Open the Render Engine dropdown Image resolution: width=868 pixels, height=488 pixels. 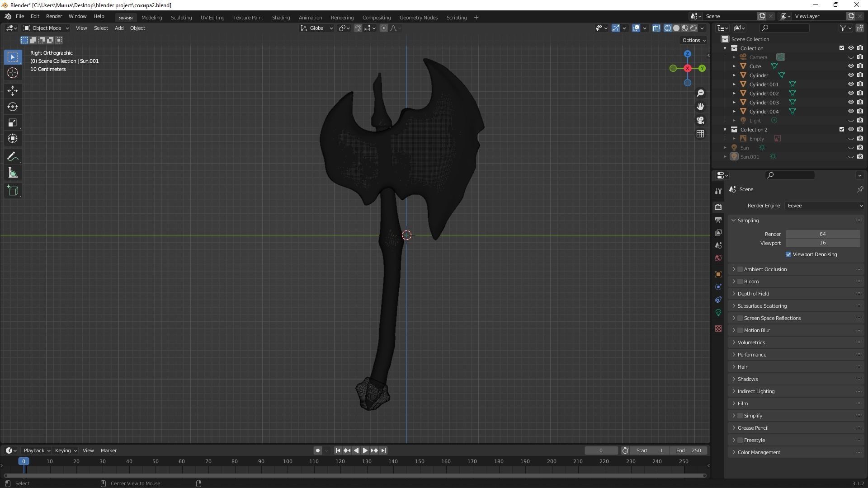pos(824,206)
